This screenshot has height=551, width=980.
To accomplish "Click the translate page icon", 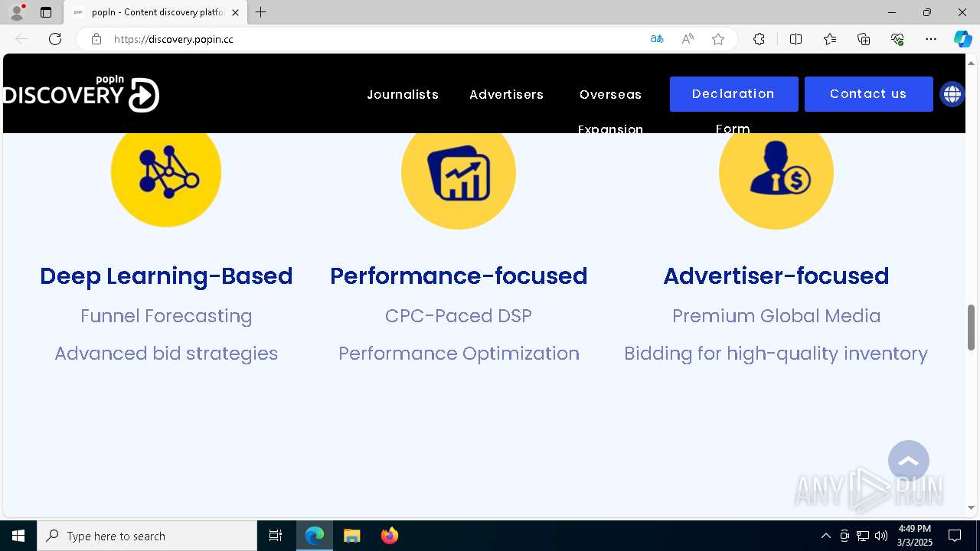I will (657, 39).
